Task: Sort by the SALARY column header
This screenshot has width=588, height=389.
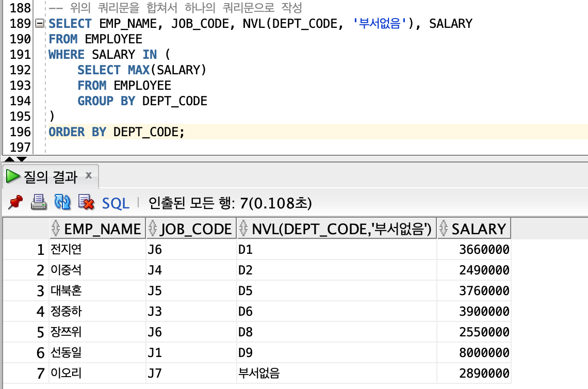Action: [474, 229]
